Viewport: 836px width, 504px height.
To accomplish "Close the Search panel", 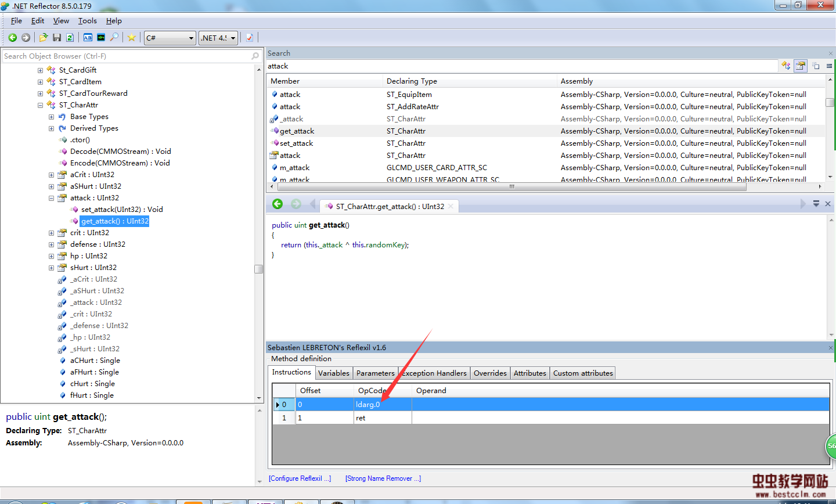I will [x=831, y=53].
